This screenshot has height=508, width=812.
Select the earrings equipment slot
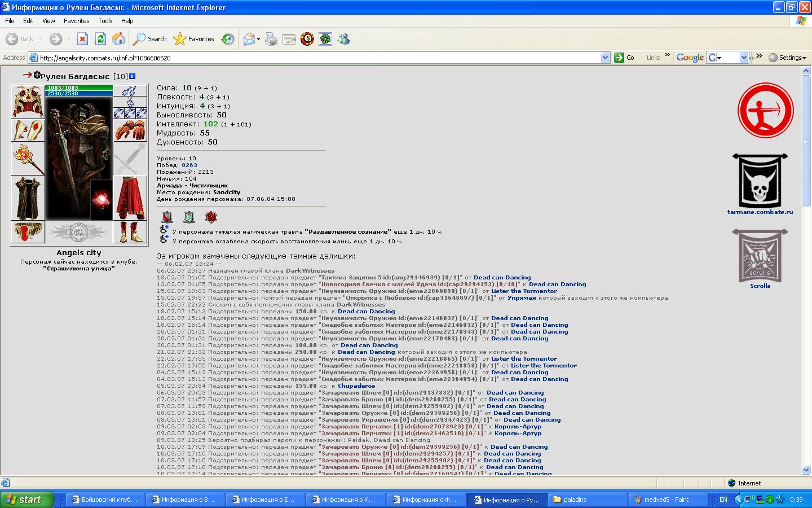pos(130,91)
